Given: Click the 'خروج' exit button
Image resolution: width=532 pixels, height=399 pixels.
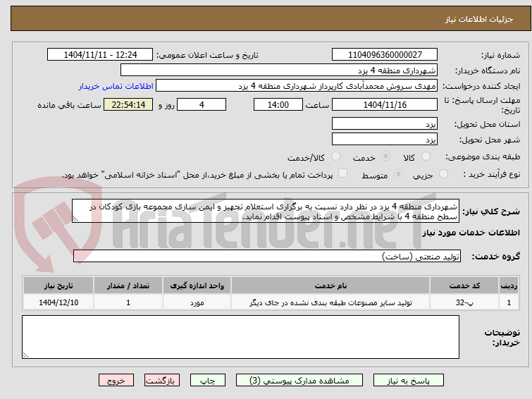Looking at the screenshot, I should 116,381.
